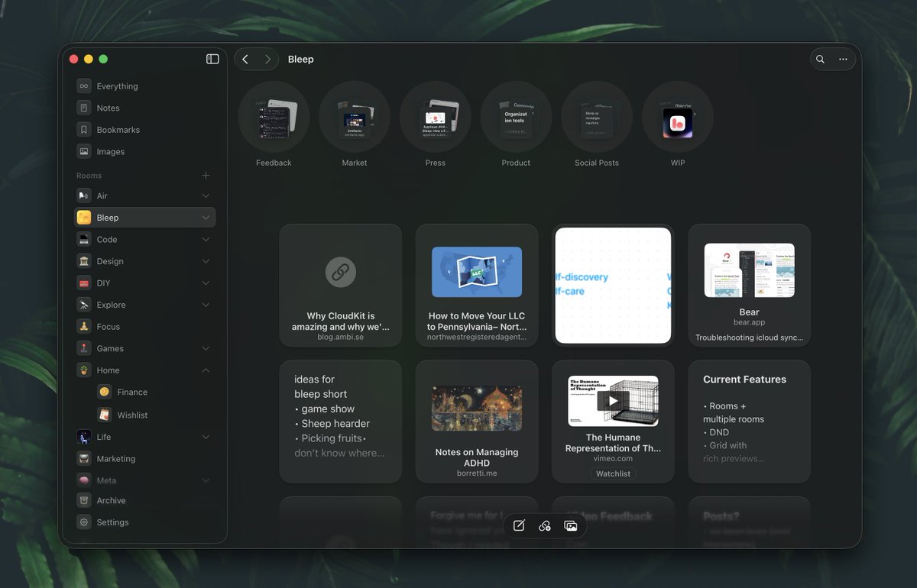Open the Feedback sub-room circle

(274, 117)
